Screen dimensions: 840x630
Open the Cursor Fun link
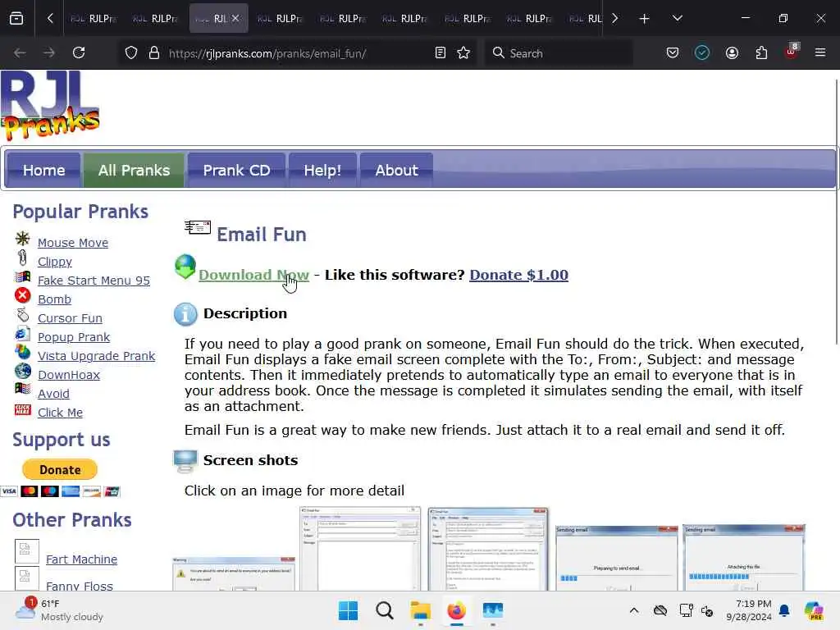(x=70, y=318)
